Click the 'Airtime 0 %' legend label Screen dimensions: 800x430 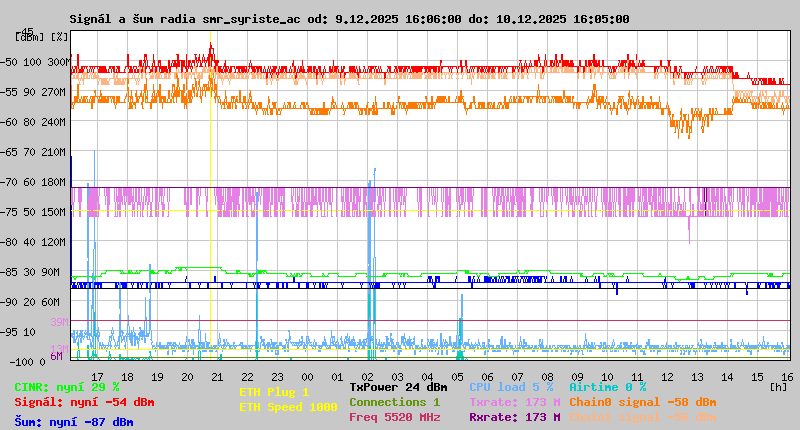(608, 387)
